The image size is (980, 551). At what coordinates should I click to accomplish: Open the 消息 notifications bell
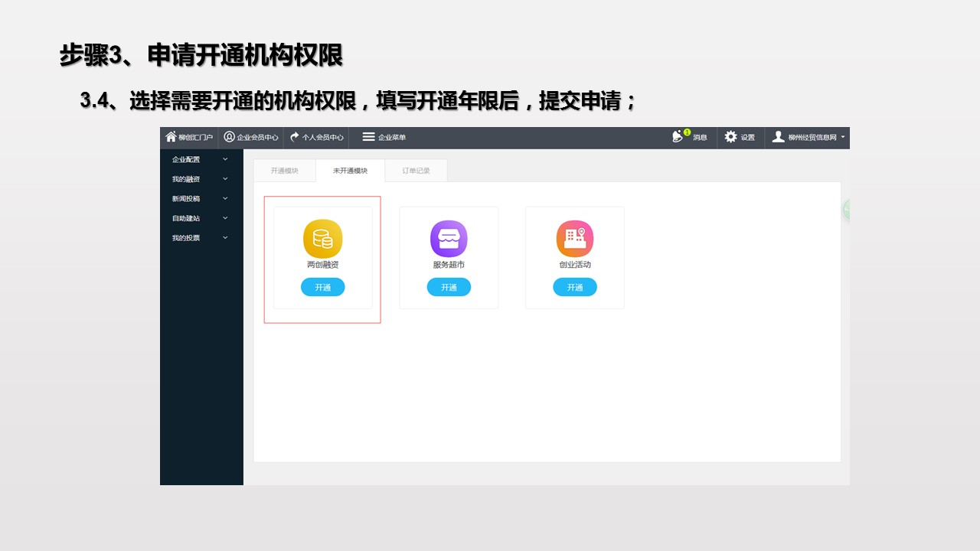click(689, 137)
